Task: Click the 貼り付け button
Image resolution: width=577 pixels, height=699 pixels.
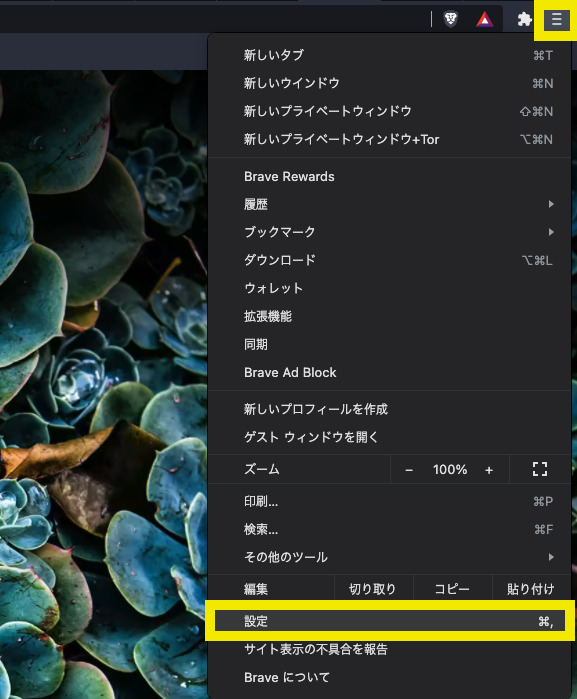Action: pyautogui.click(x=531, y=589)
